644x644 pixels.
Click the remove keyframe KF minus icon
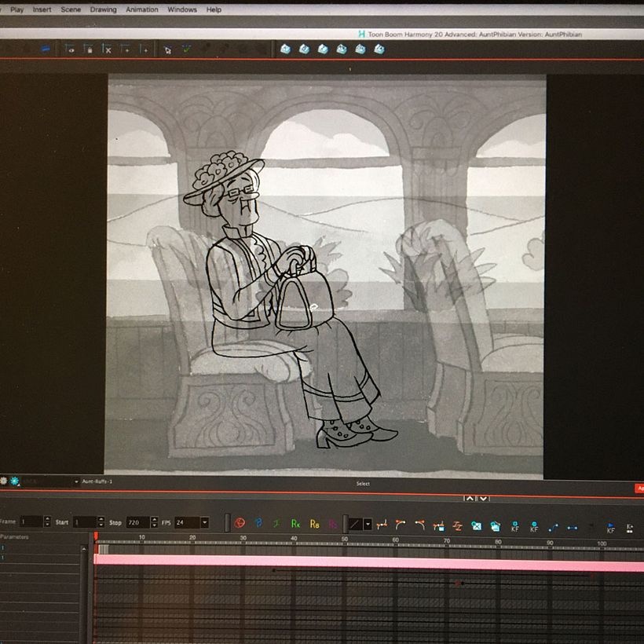(x=534, y=527)
